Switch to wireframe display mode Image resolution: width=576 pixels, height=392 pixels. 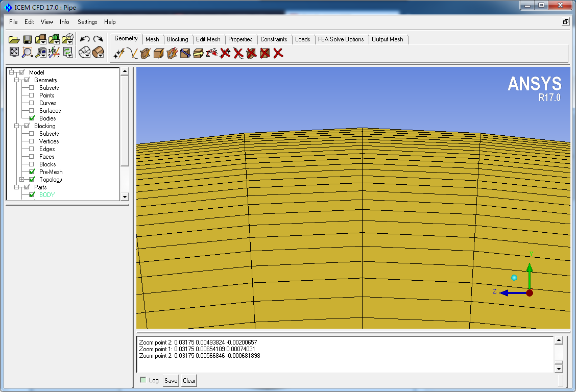tap(84, 52)
